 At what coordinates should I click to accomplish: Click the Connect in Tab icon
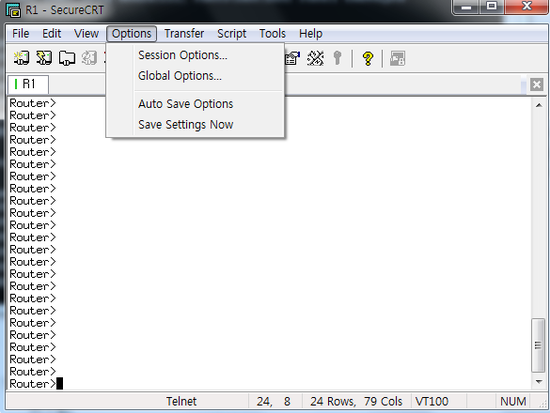click(67, 58)
